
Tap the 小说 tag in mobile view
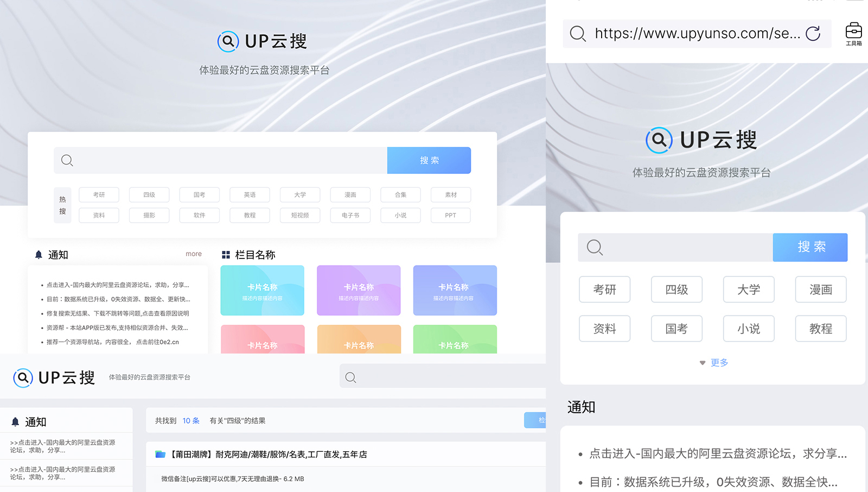[749, 329]
